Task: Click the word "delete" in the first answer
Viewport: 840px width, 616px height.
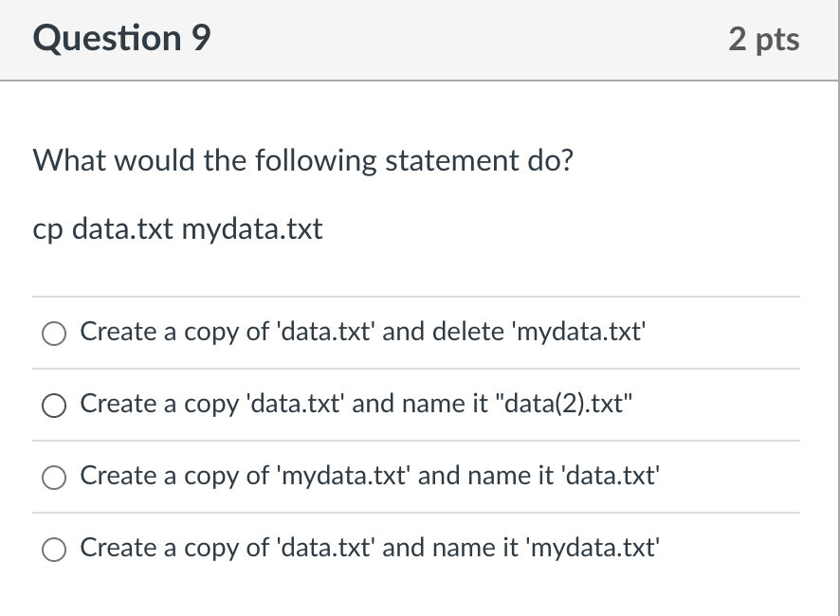Action: [468, 332]
